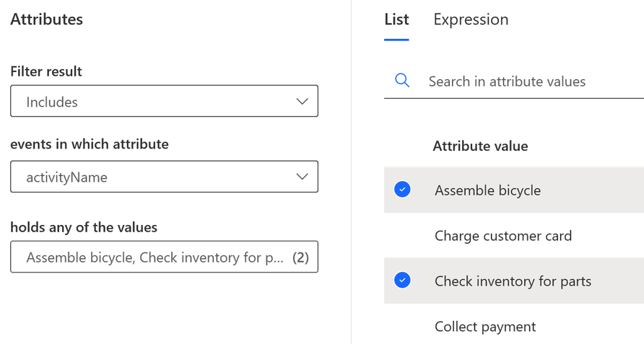
Task: Click the (2) selected values count
Action: click(x=300, y=257)
